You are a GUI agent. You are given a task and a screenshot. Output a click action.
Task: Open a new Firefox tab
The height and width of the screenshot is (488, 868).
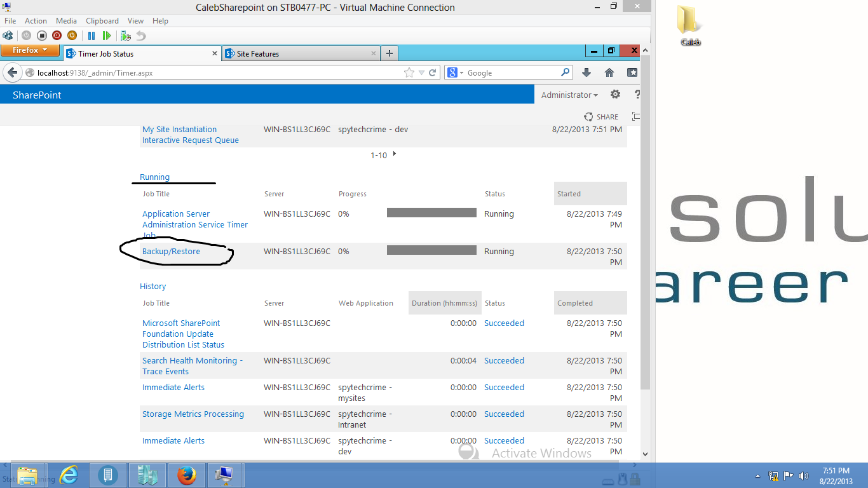point(390,53)
